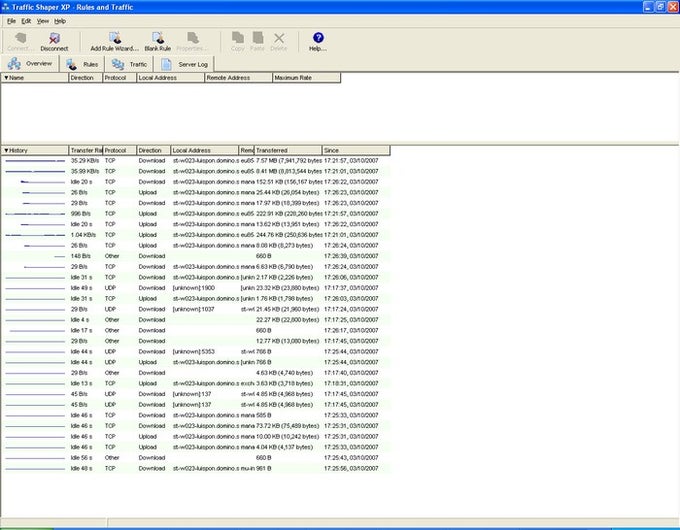Select the 35.29 KB/s traffic row

tap(196, 160)
